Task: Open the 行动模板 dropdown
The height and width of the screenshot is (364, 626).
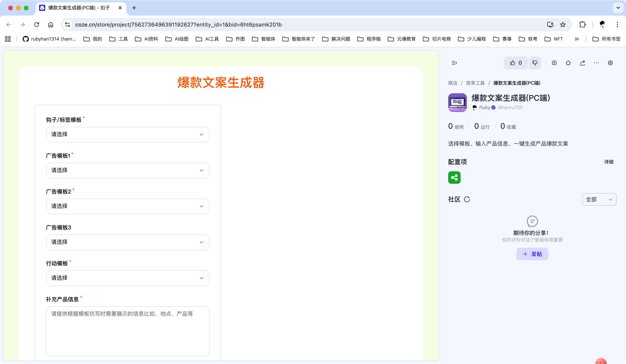Action: coord(128,278)
